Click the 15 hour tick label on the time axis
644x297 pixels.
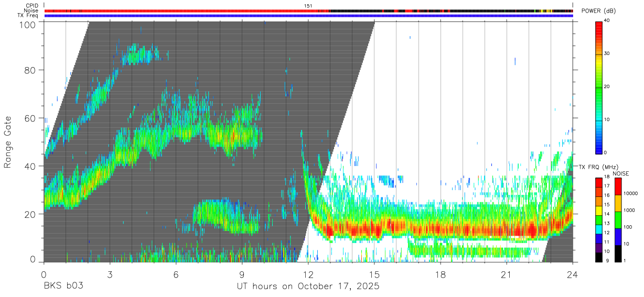374,274
